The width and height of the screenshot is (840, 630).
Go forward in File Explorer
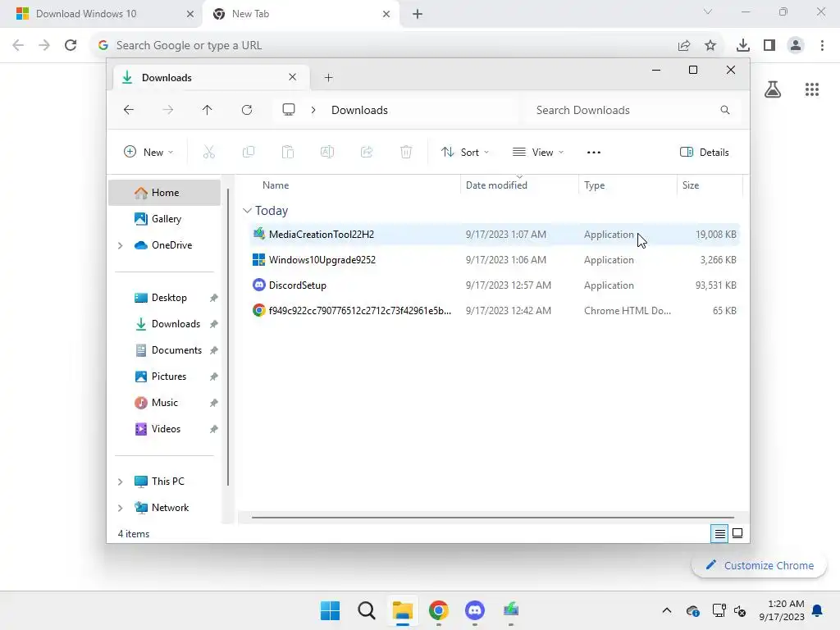point(168,110)
